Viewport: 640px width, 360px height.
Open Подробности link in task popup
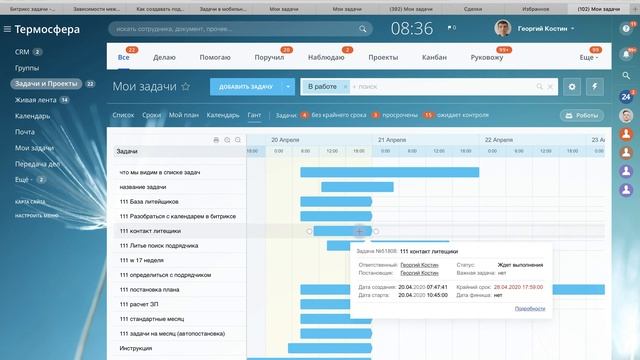[530, 309]
